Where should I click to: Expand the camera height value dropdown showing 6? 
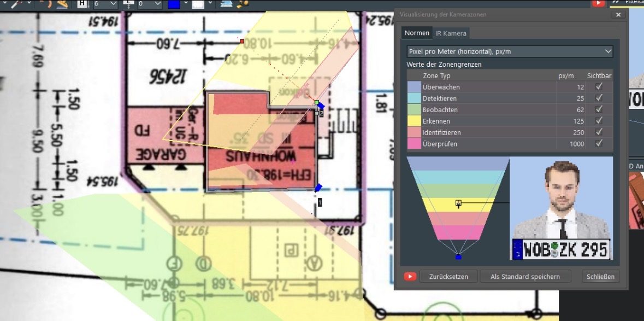coord(114,4)
